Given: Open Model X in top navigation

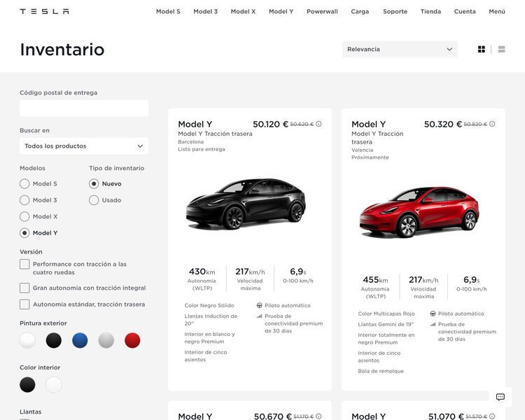Looking at the screenshot, I should tap(243, 11).
